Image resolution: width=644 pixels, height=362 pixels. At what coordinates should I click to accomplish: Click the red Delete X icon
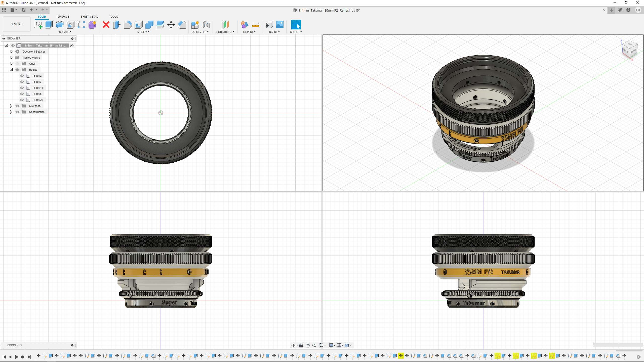106,25
